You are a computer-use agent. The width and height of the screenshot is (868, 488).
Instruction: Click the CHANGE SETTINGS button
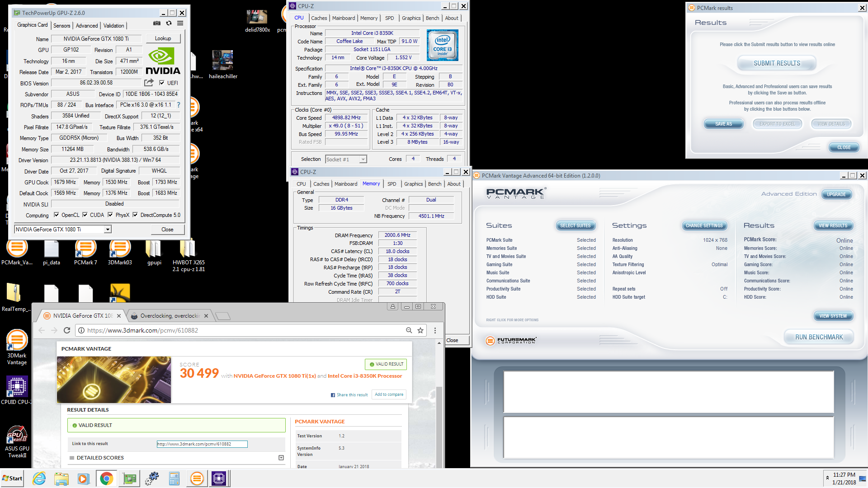(x=704, y=225)
